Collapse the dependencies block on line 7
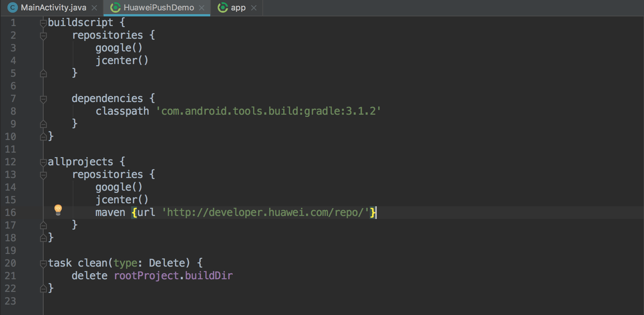 43,99
